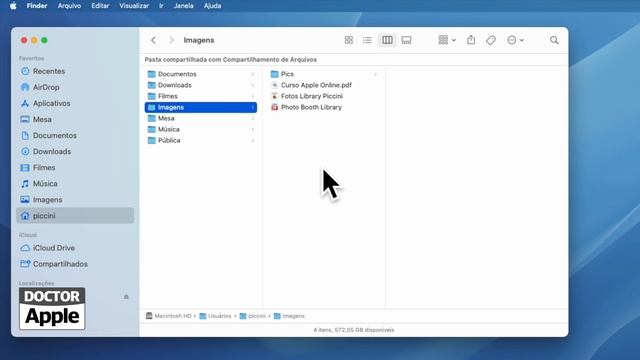Image resolution: width=640 pixels, height=360 pixels.
Task: Open the Ajuda menu
Action: click(x=212, y=6)
